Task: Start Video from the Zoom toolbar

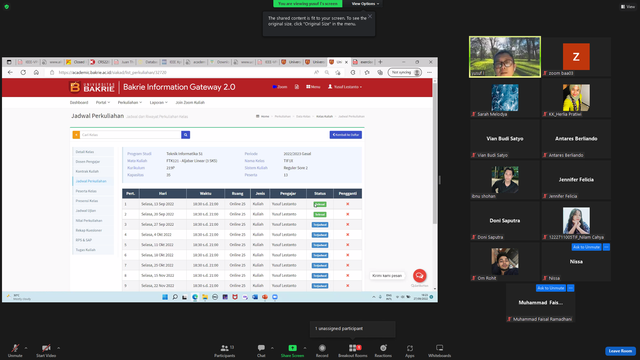Action: click(46, 350)
